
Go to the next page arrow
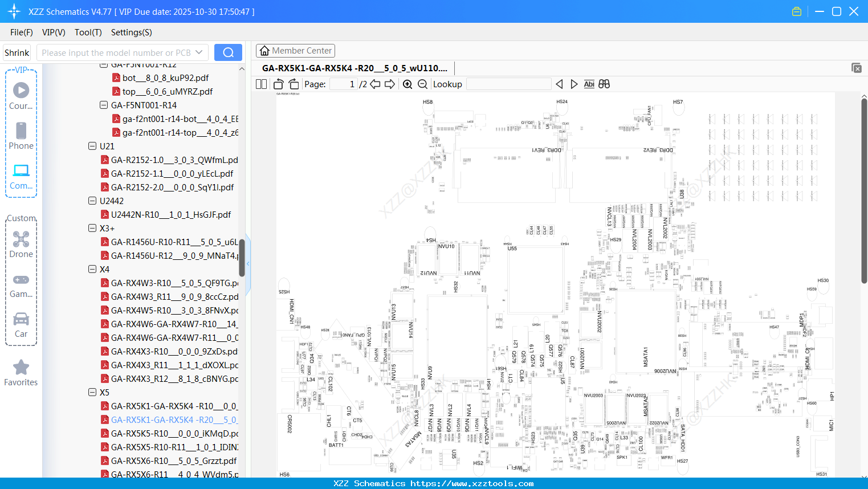coord(390,84)
